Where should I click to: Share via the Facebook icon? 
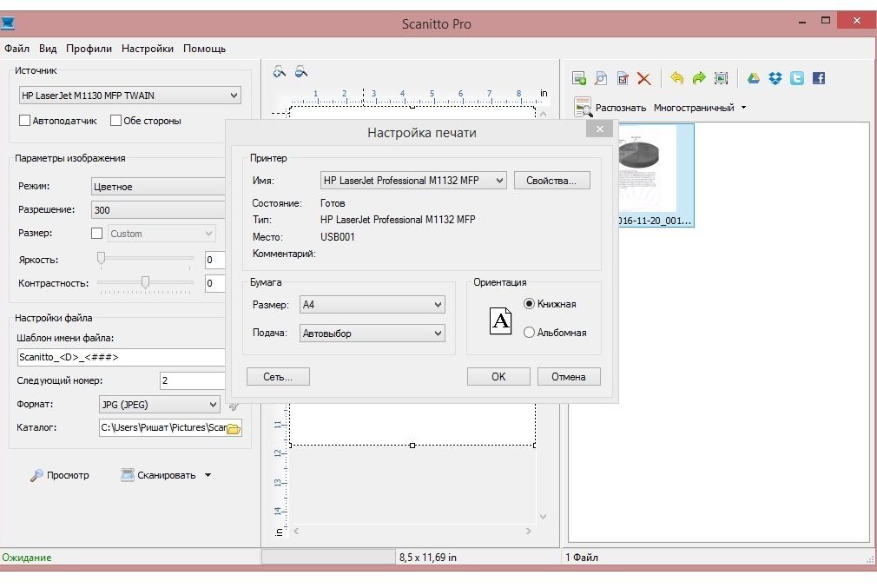tap(819, 78)
